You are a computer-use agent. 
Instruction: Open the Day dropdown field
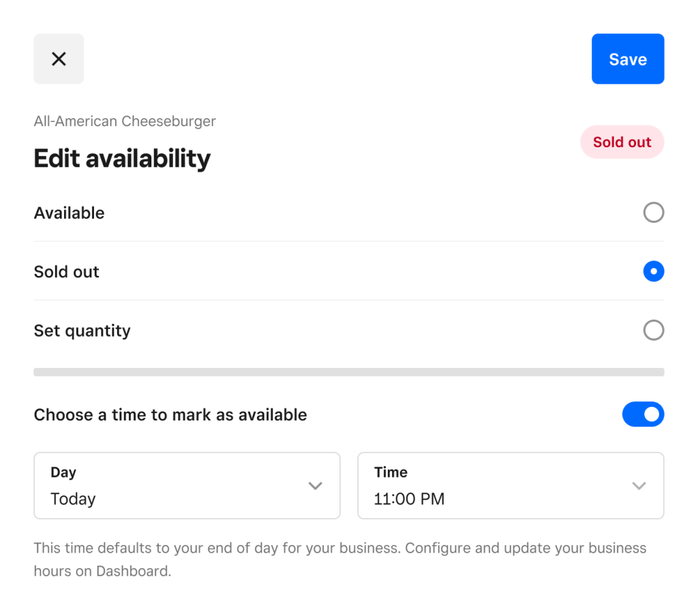pyautogui.click(x=187, y=486)
